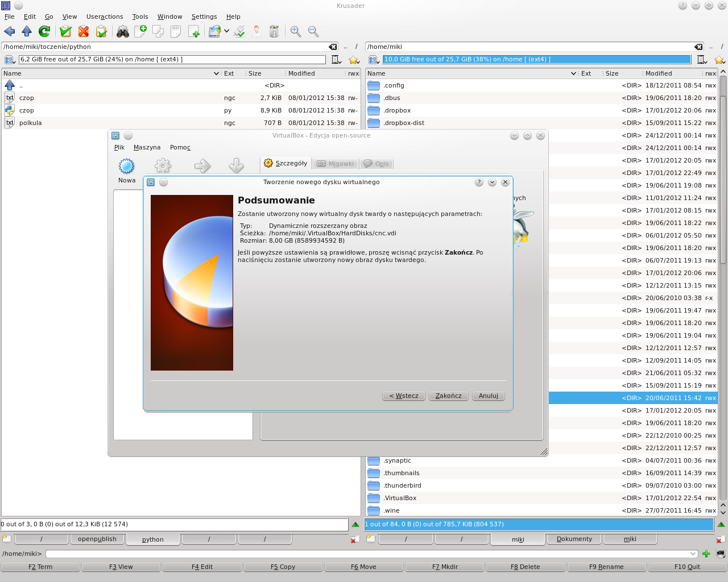Clear the right panel path /home/miki

coord(698,47)
